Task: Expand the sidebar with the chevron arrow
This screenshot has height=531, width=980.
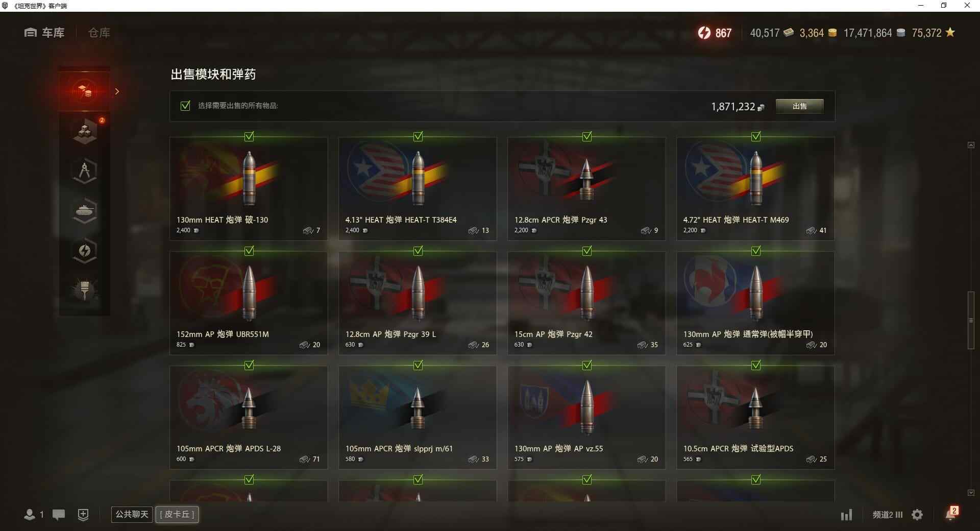Action: click(117, 91)
